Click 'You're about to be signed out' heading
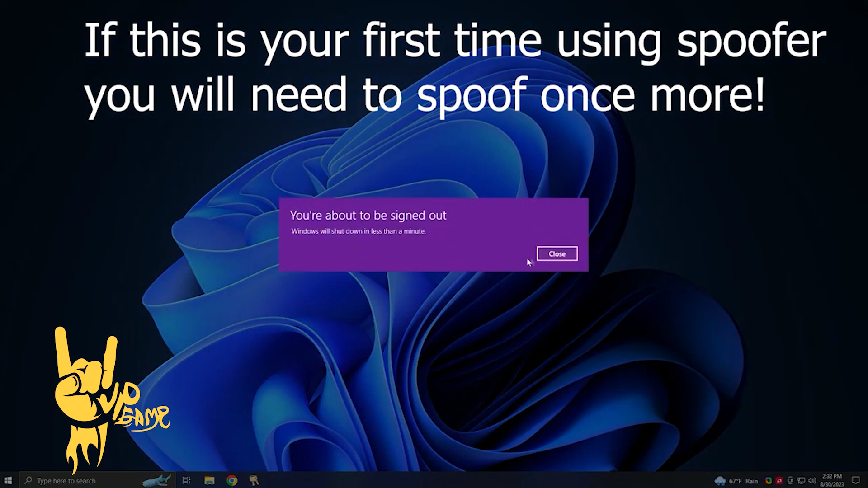The height and width of the screenshot is (488, 868). [x=368, y=216]
